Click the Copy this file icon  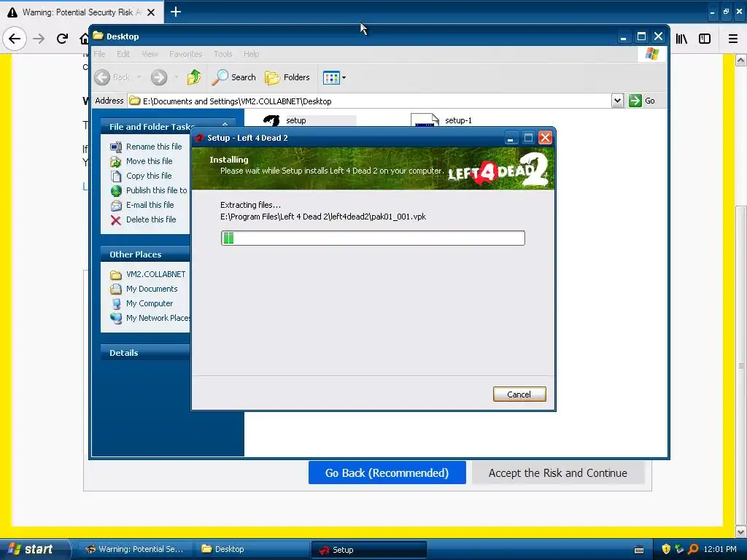(x=116, y=176)
